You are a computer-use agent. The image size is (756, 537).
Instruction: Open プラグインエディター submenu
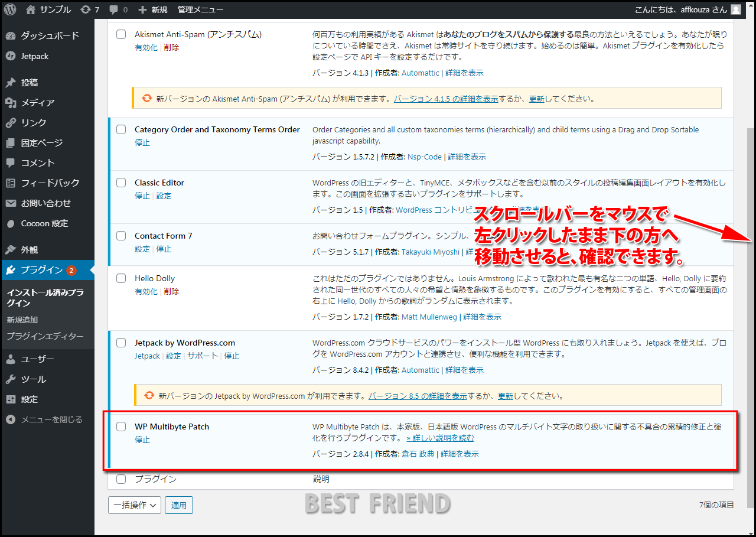(x=45, y=336)
